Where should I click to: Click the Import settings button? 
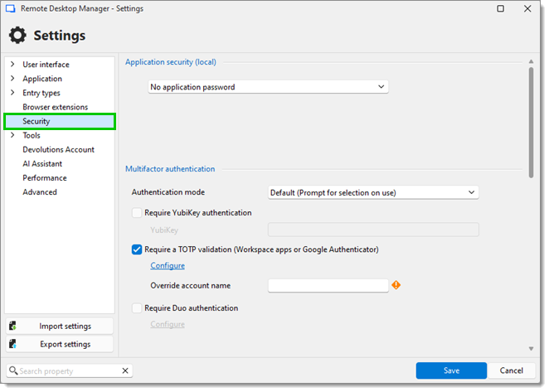pyautogui.click(x=60, y=326)
